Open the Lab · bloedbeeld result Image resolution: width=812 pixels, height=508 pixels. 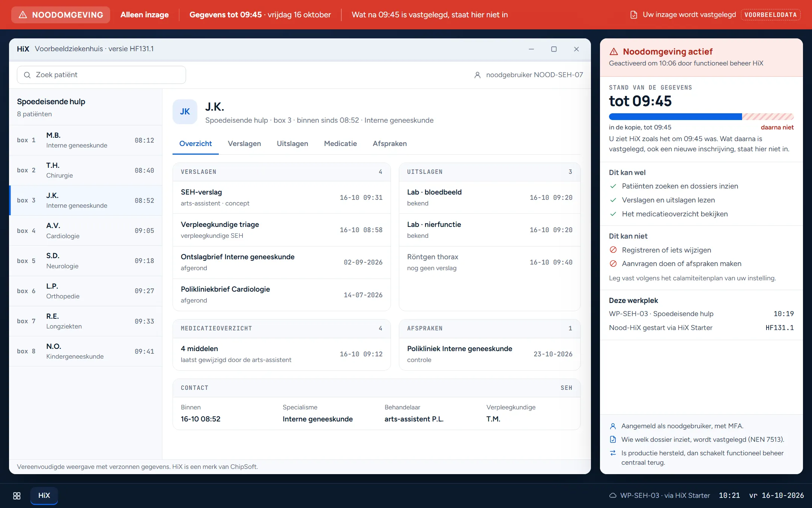490,198
